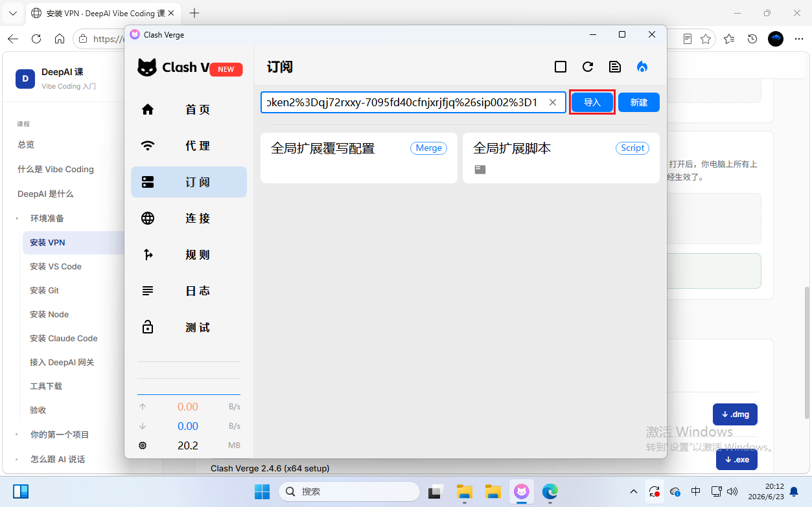Click the Clash Verge cat logo
812x507 pixels.
pos(147,67)
